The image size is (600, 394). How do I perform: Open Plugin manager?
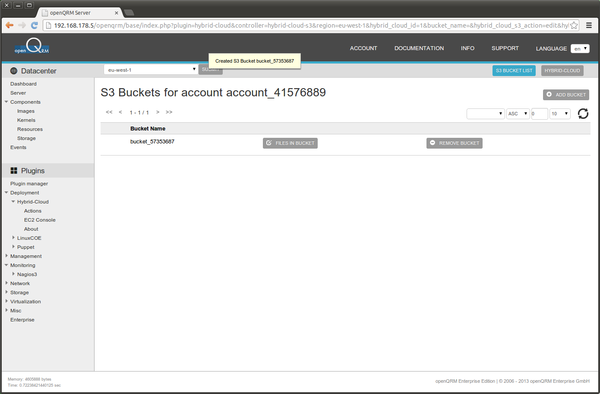(29, 184)
